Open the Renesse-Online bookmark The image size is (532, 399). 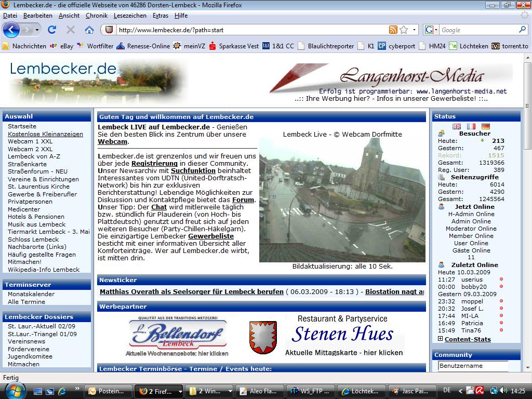pyautogui.click(x=143, y=46)
